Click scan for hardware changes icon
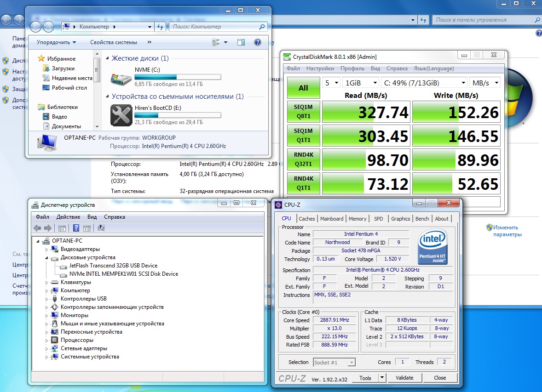This screenshot has width=542, height=392. click(101, 228)
